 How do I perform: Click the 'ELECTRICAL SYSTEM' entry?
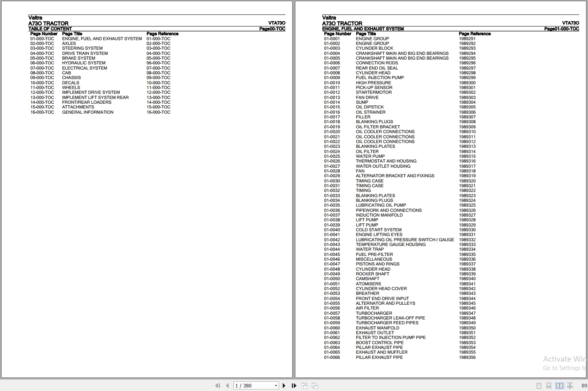click(x=84, y=68)
